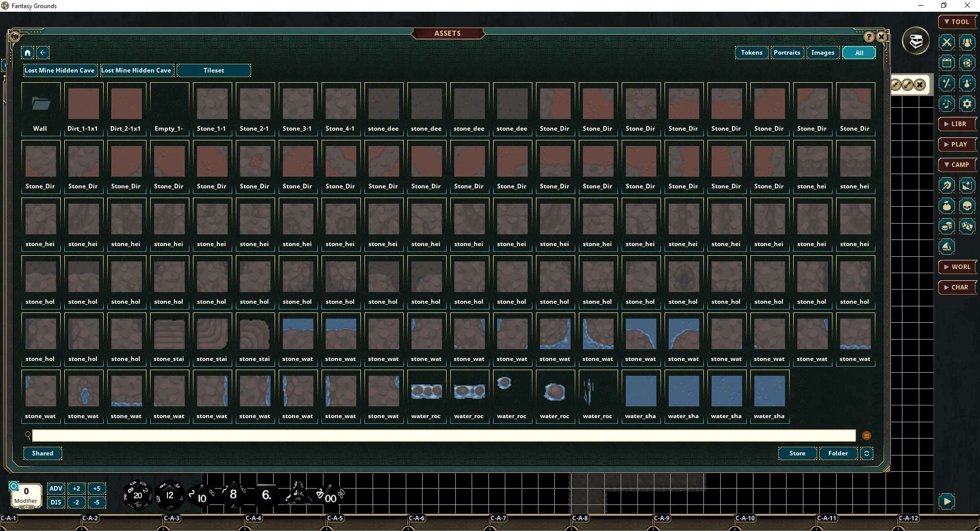
Task: Expand the PLAY sidebar section
Action: pyautogui.click(x=957, y=144)
